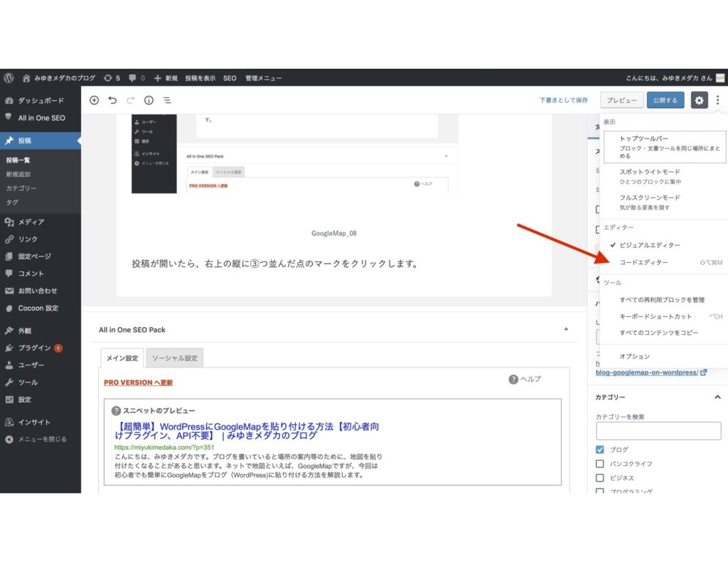Show content structure info icon

point(149,100)
